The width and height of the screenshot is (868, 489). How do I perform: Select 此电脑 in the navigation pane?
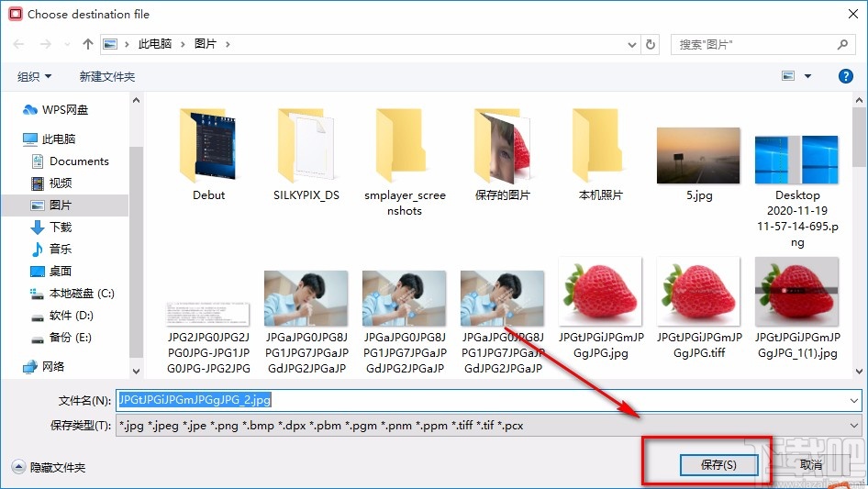pyautogui.click(x=49, y=139)
